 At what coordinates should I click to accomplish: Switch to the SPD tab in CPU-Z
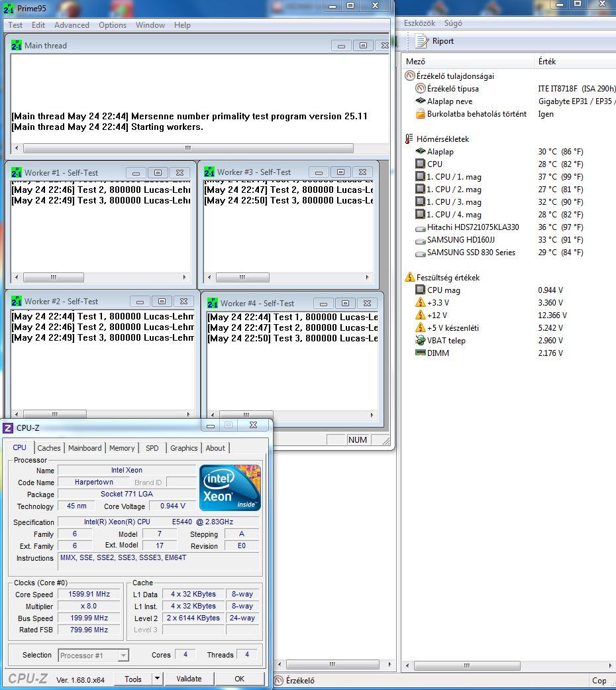pyautogui.click(x=152, y=448)
